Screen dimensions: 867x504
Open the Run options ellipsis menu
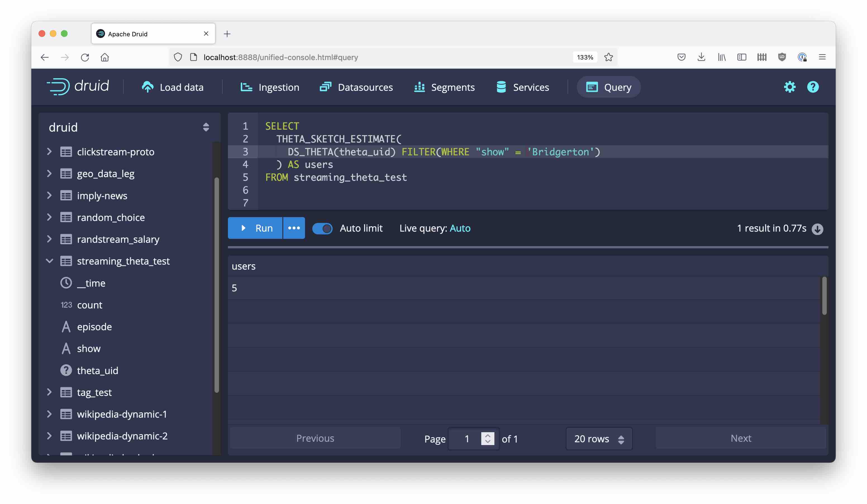(x=294, y=228)
